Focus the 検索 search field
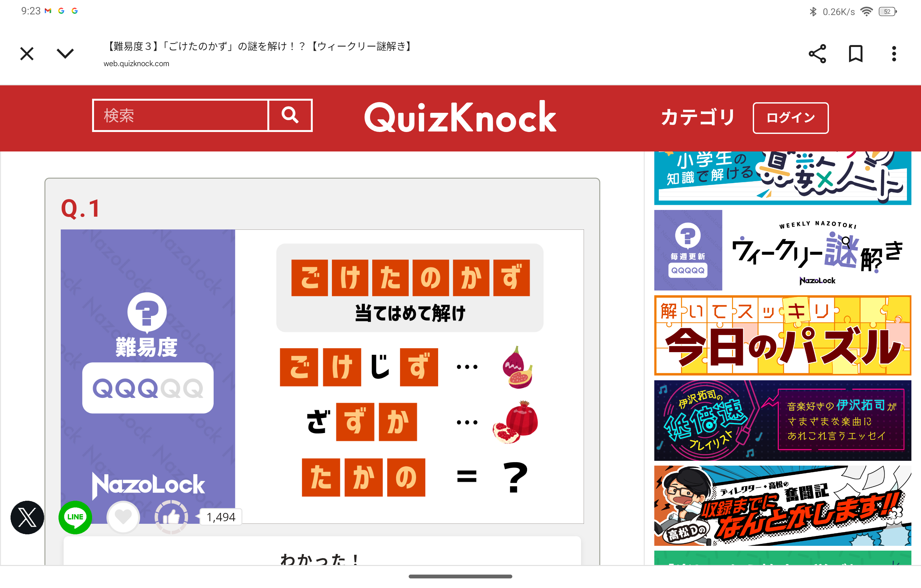Image resolution: width=921 pixels, height=588 pixels. click(x=180, y=115)
